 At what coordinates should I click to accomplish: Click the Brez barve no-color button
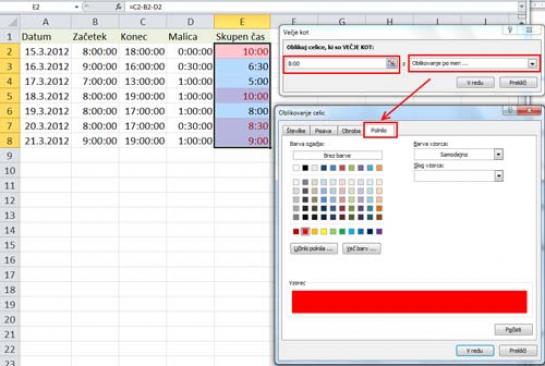337,155
